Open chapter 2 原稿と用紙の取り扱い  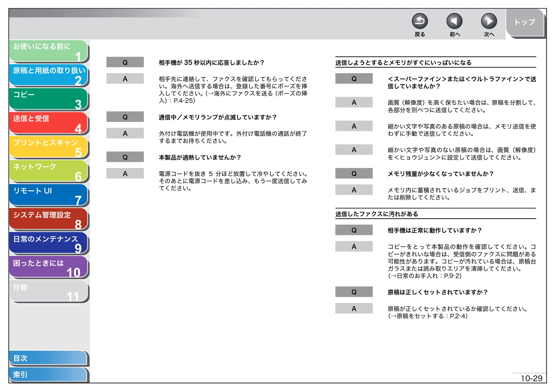coord(49,75)
